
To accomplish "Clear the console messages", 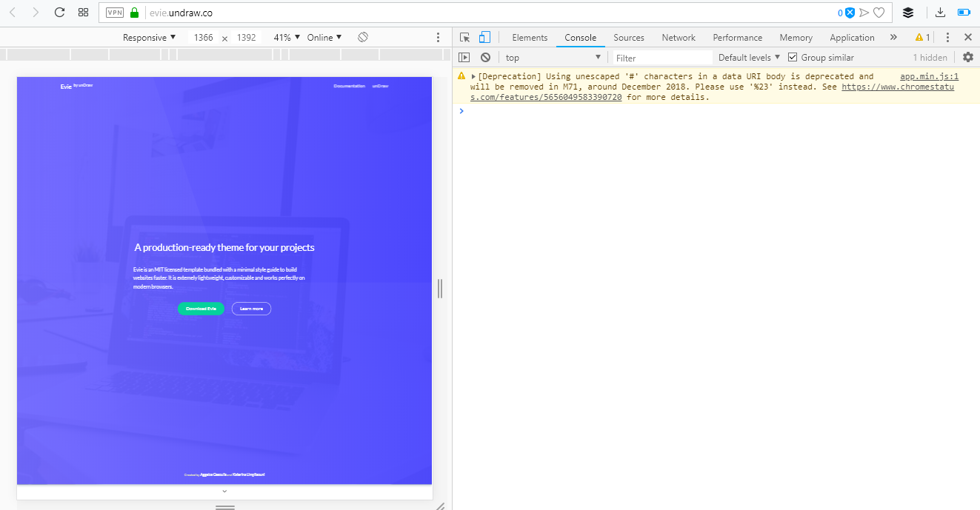I will (x=485, y=57).
